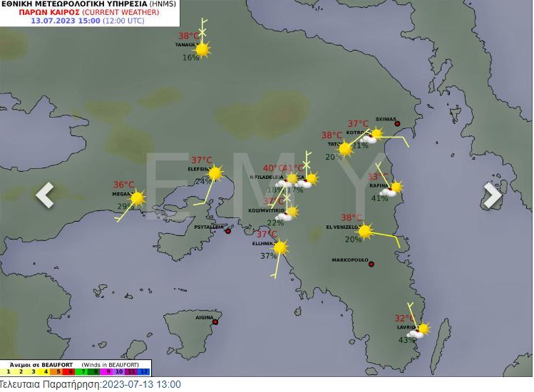Click the red Beaufort 6 legend swatch
The width and height of the screenshot is (534, 392).
[70, 371]
